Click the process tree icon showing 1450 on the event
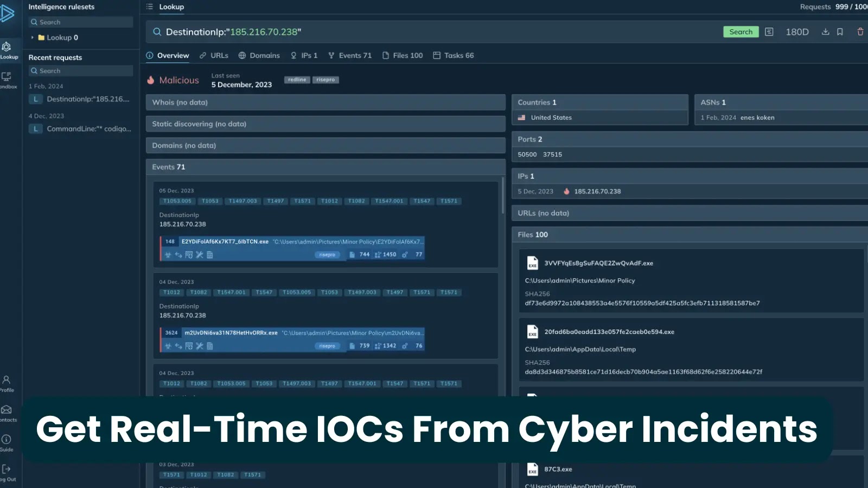Viewport: 868px width, 488px height. (378, 254)
